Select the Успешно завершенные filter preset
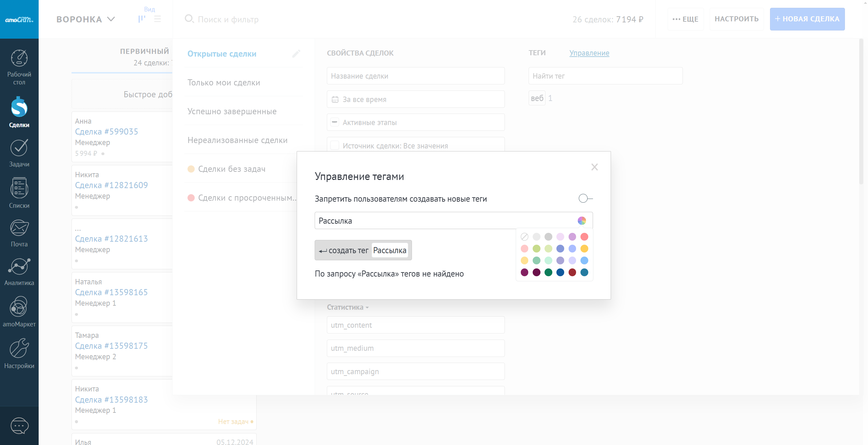 [x=232, y=111]
